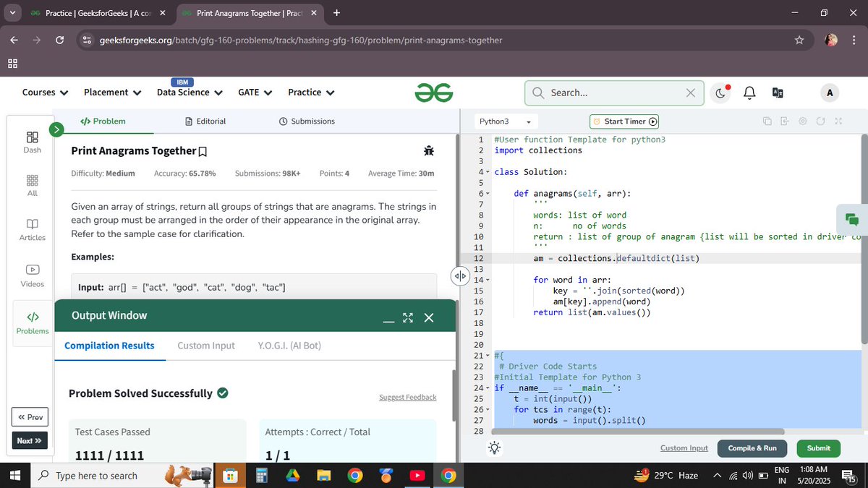The height and width of the screenshot is (488, 868).
Task: Clear the search box with X icon
Action: 691,93
